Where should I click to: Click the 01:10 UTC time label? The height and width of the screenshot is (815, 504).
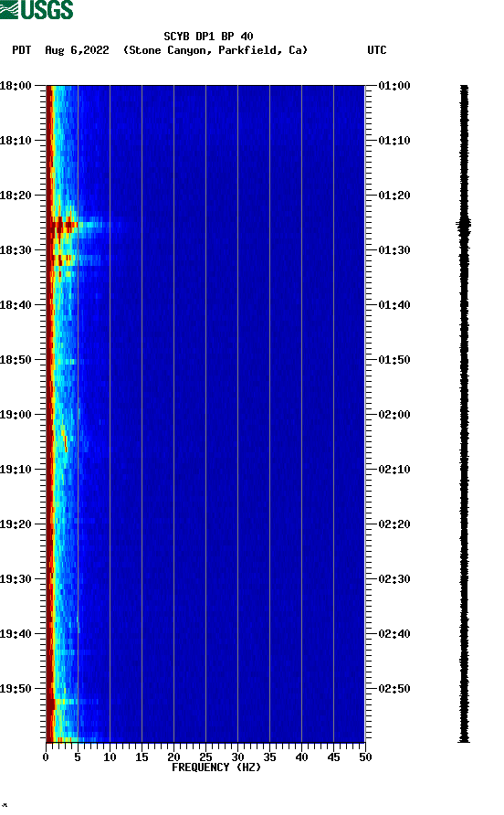click(x=394, y=141)
